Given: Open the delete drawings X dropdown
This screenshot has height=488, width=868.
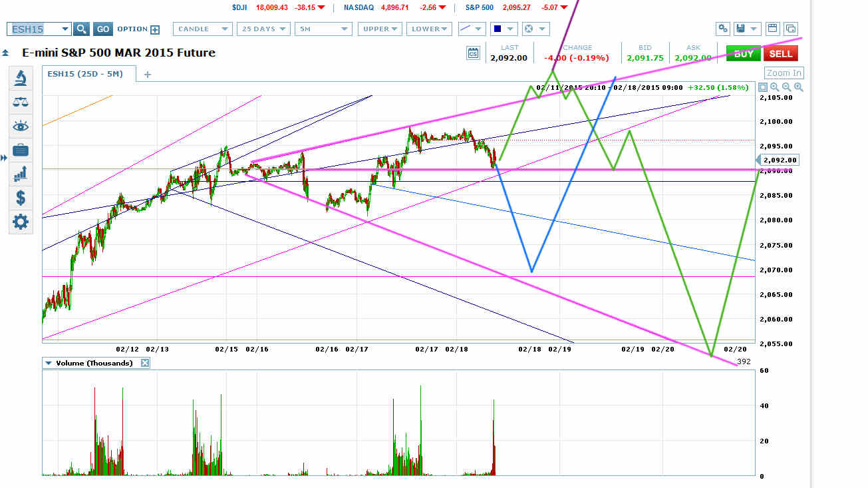Looking at the screenshot, I should click(535, 29).
